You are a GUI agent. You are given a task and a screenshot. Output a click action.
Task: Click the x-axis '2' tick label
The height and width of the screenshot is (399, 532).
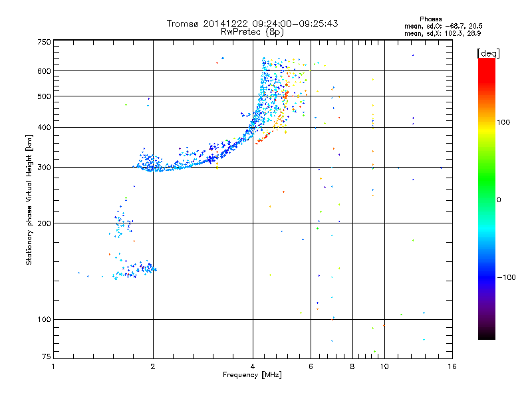point(153,366)
